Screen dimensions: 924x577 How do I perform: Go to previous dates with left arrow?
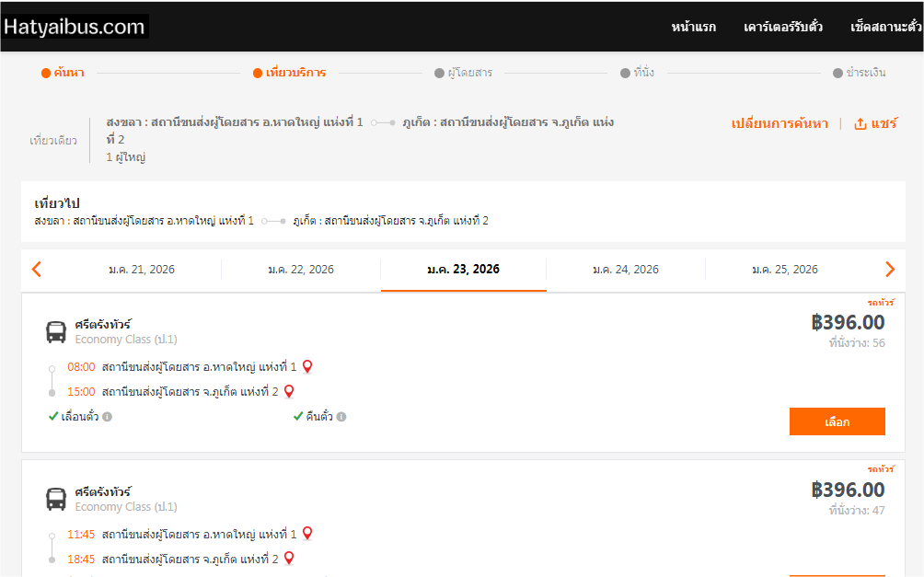click(x=37, y=270)
